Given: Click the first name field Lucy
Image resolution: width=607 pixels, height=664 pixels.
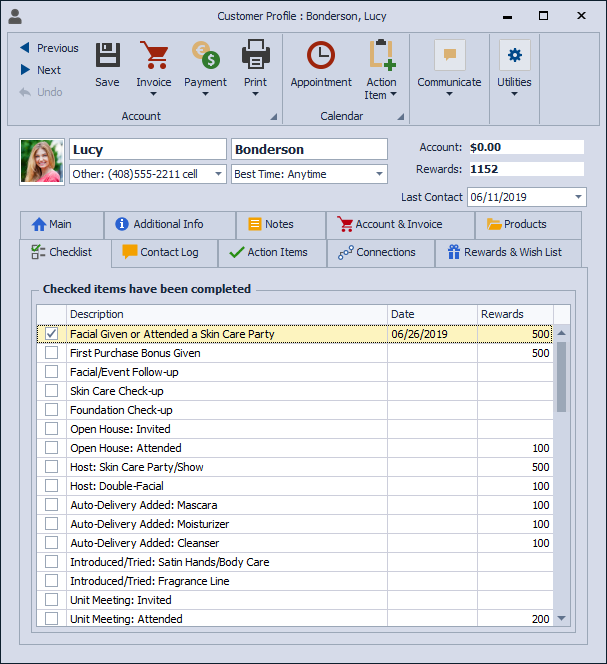Looking at the screenshot, I should click(148, 149).
